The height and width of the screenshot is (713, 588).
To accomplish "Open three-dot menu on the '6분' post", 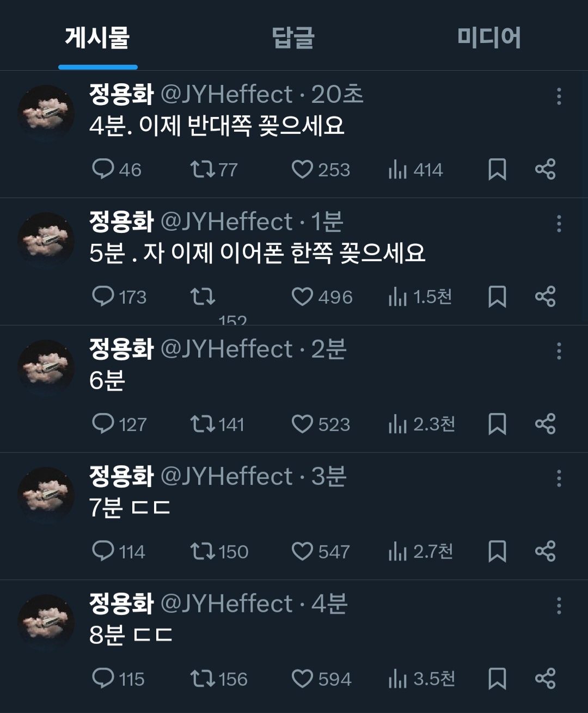I will point(559,351).
